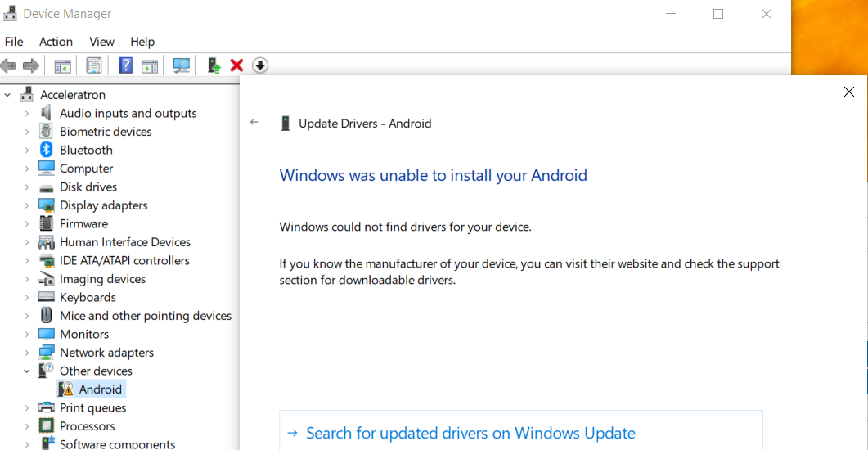Collapse the Acceleratron root node
The height and width of the screenshot is (450, 868).
tap(7, 95)
